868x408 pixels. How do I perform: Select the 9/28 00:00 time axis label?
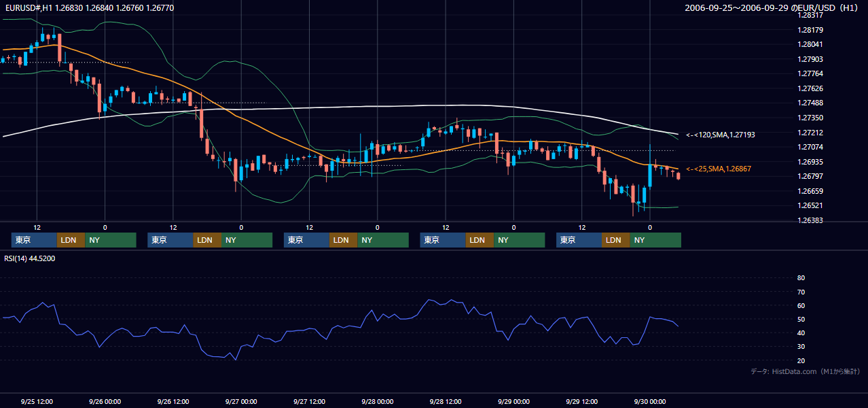click(377, 401)
